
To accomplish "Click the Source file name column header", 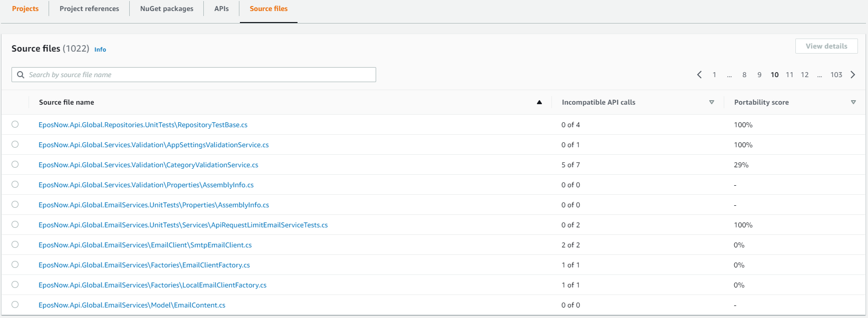I will click(67, 102).
